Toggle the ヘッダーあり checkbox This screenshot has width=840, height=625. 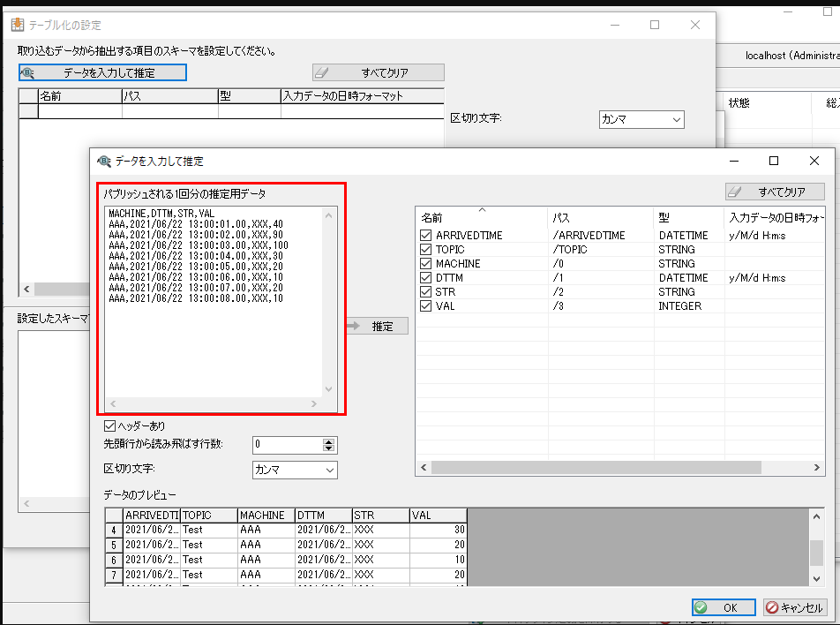(x=109, y=426)
